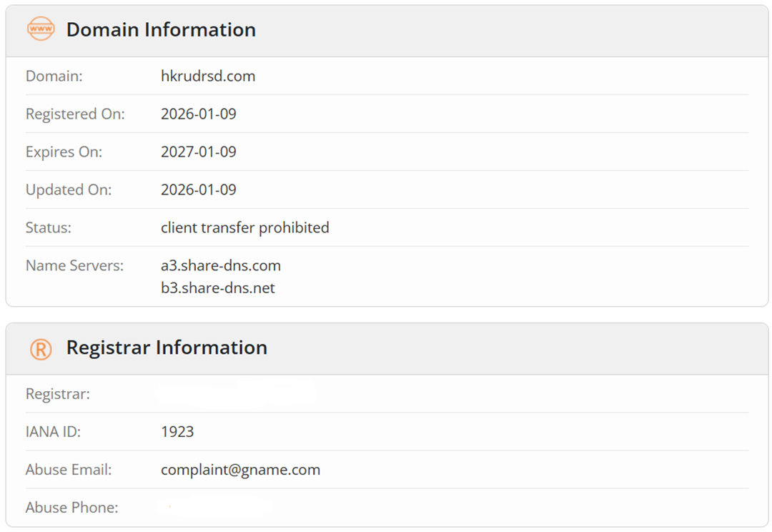This screenshot has width=772, height=532.
Task: Select name server a3.share-dns.com
Action: (221, 265)
